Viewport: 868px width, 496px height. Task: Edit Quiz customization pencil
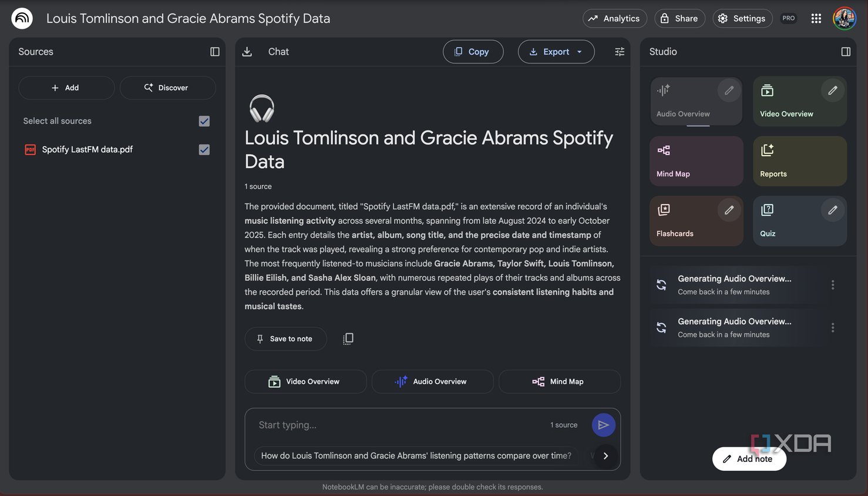(833, 210)
